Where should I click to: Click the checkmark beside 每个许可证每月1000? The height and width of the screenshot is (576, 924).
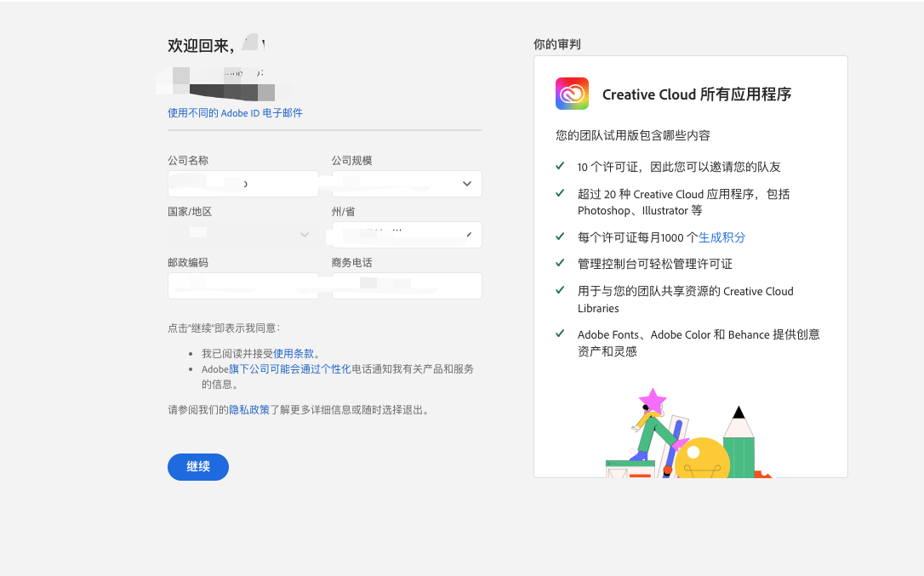(x=561, y=237)
